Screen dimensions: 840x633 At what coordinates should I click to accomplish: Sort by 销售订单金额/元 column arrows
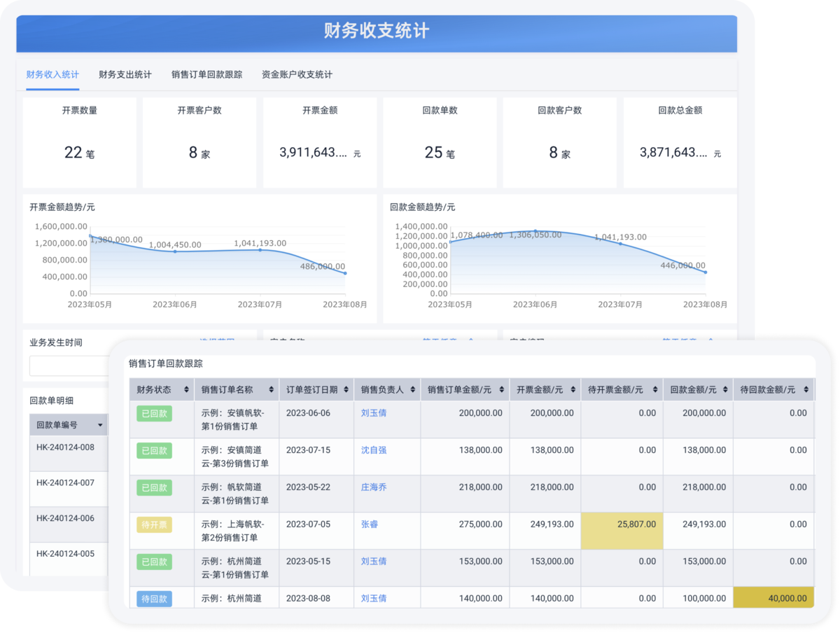tap(500, 390)
